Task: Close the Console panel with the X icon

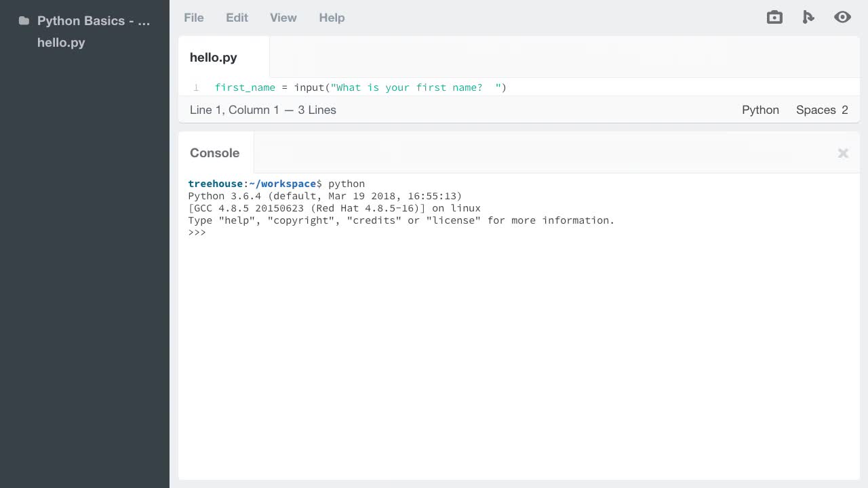Action: [x=843, y=153]
